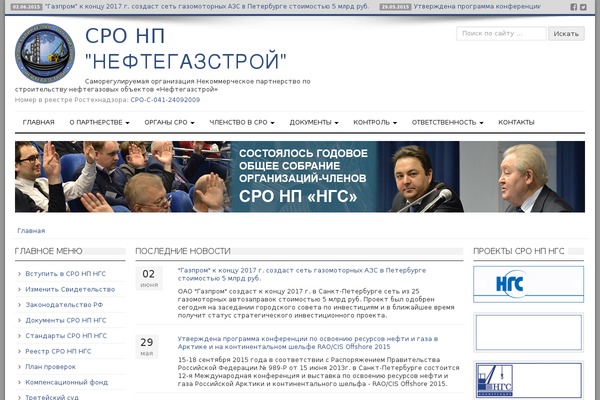
Task: Open the Facebook icon in top bar
Action: [574, 7]
